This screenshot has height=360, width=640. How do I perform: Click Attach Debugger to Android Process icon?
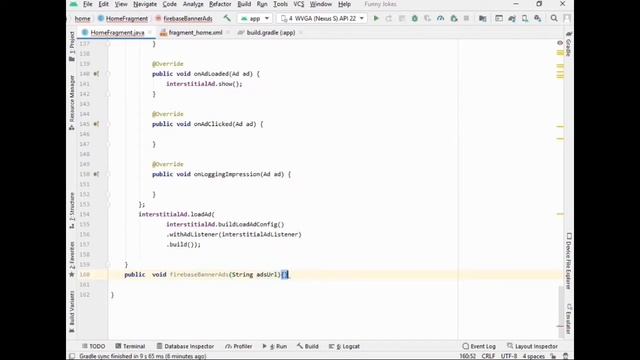(453, 18)
